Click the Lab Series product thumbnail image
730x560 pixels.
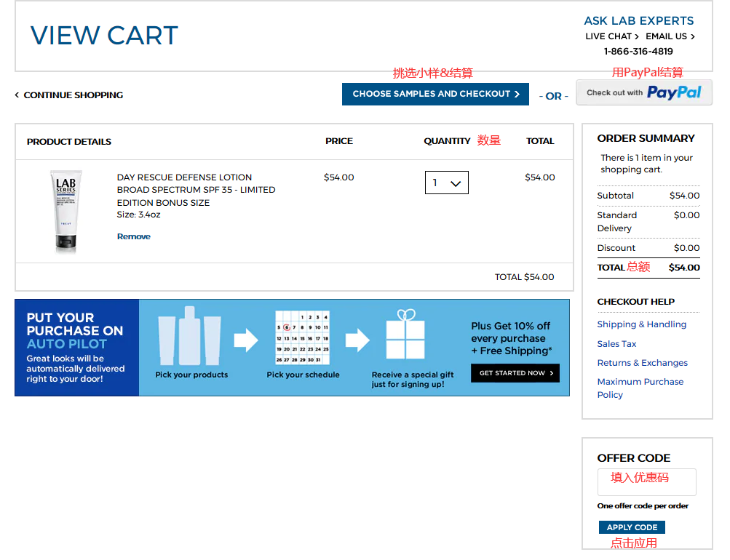click(x=66, y=211)
